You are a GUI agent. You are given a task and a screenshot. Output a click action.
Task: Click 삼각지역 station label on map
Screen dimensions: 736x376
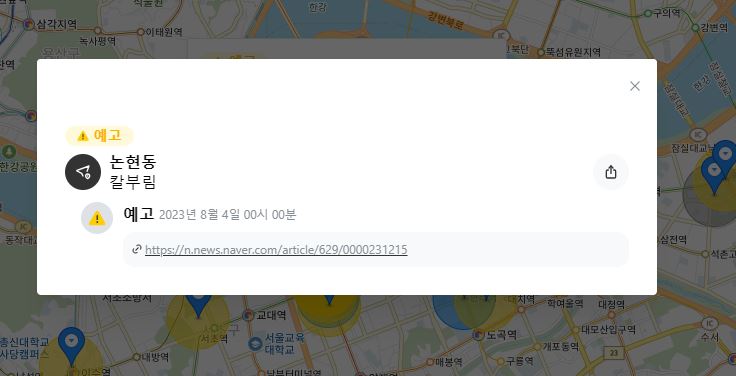coord(56,24)
